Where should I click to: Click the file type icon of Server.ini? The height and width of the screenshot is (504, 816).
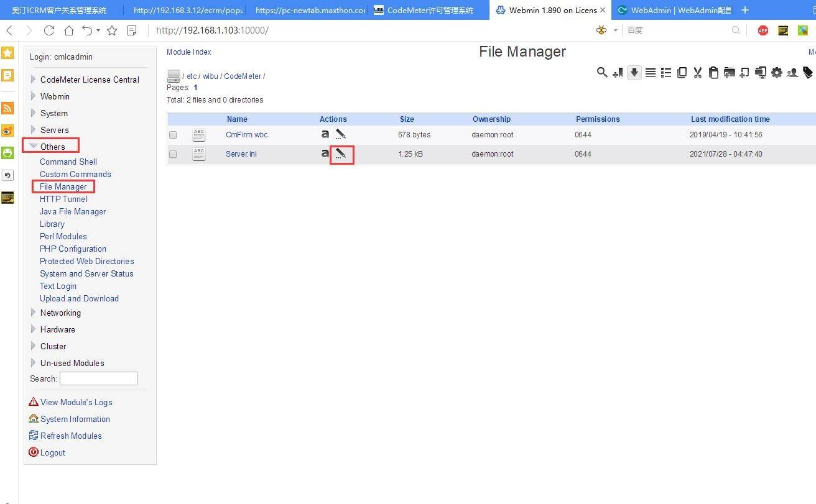point(199,154)
